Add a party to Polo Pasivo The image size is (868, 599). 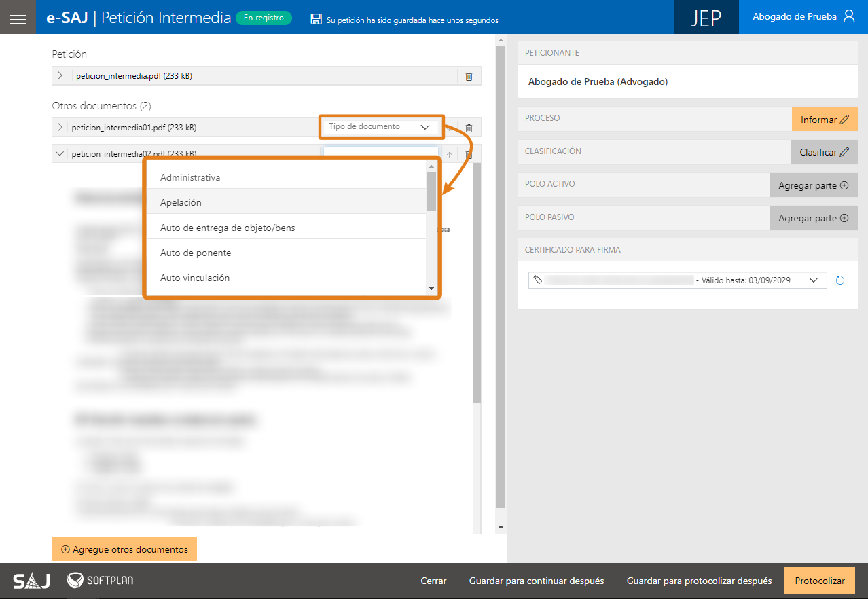814,218
